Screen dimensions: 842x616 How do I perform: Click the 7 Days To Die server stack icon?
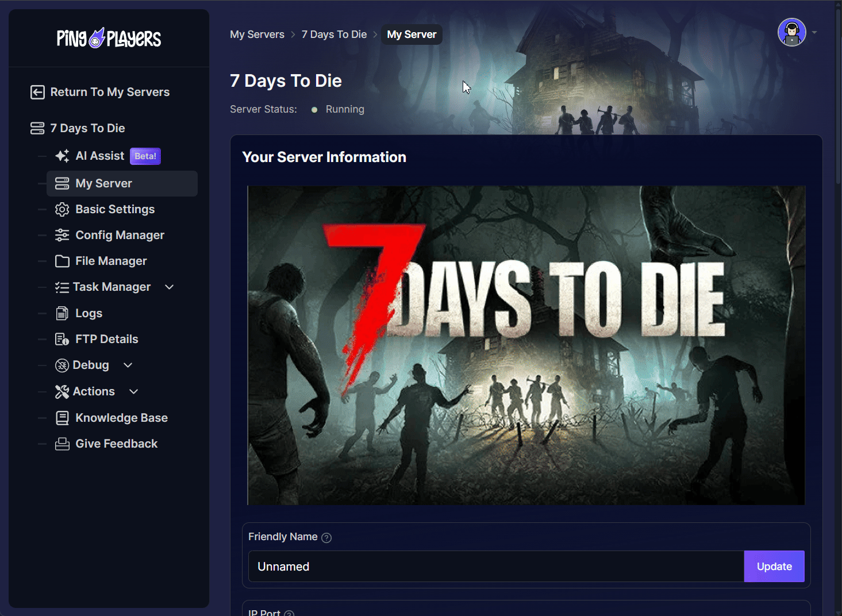pos(37,128)
